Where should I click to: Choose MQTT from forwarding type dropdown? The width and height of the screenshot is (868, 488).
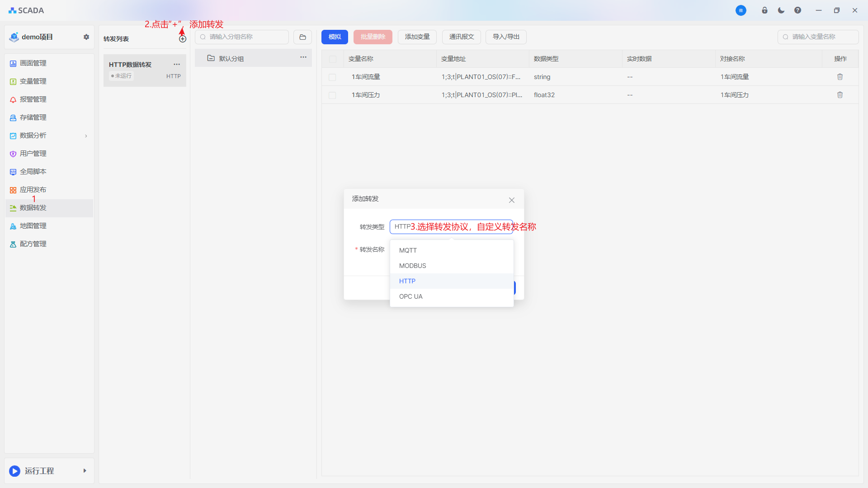(408, 250)
